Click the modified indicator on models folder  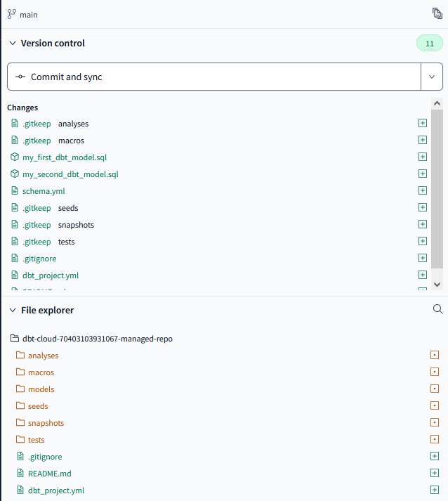pyautogui.click(x=434, y=389)
